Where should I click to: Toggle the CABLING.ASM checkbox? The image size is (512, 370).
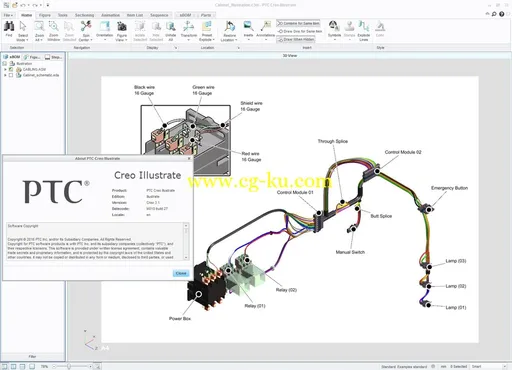point(11,69)
